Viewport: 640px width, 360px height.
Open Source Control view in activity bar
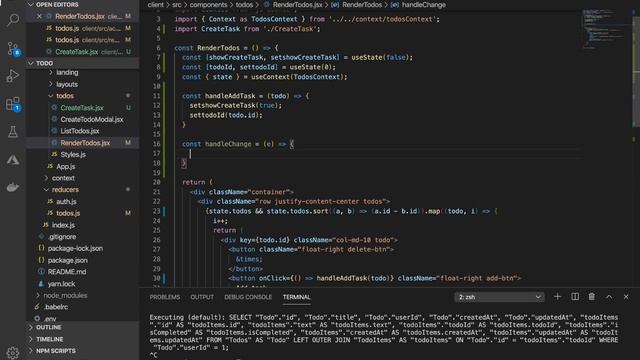pos(13,49)
